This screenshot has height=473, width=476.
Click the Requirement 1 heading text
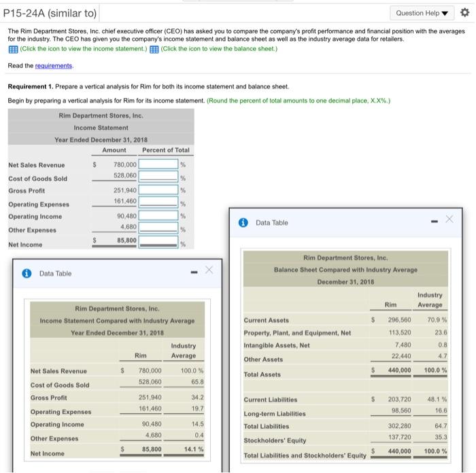pos(31,87)
